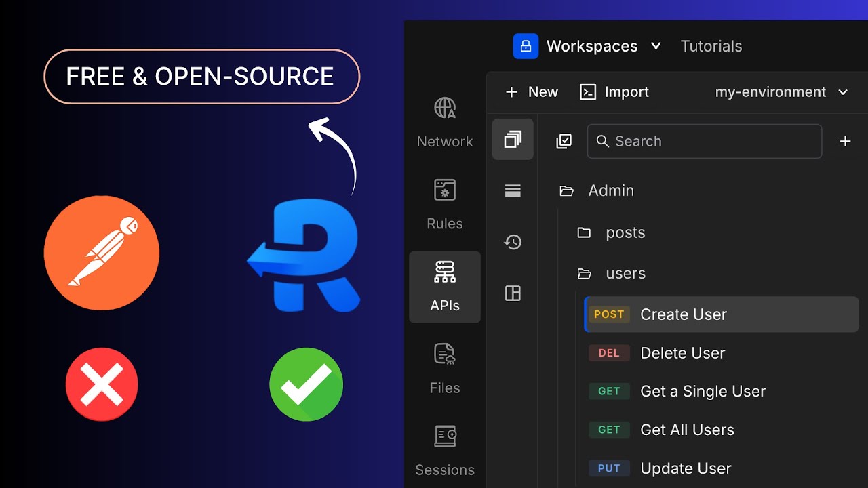
Task: Select the APIs sidebar section
Action: point(445,287)
